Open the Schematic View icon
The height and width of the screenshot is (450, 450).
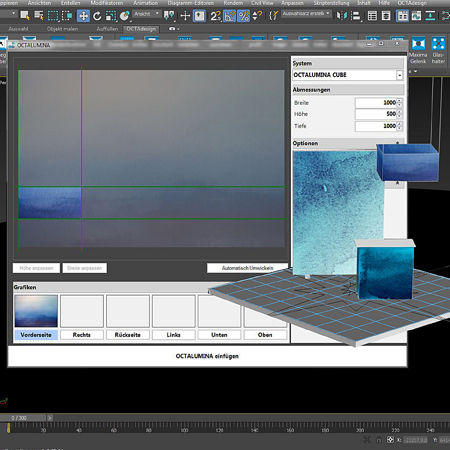tap(430, 16)
